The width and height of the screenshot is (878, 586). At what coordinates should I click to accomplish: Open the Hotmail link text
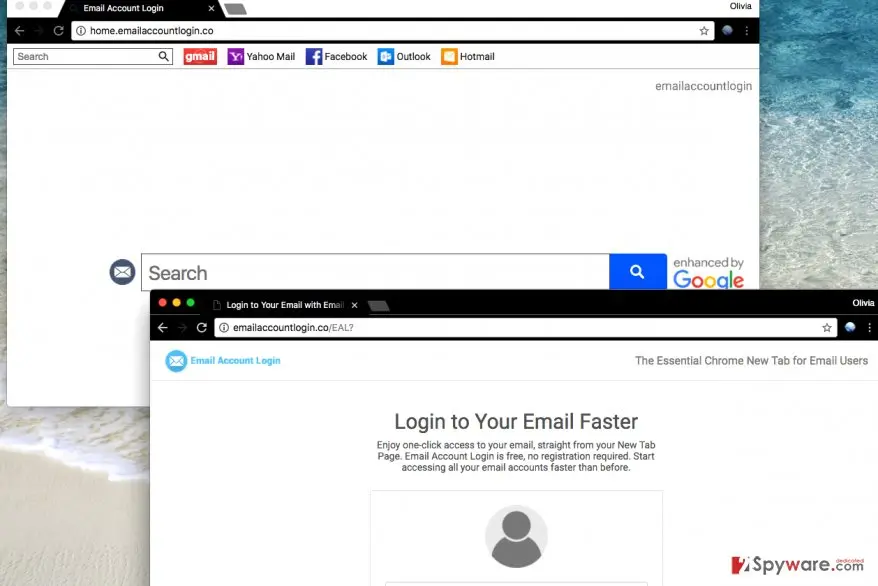(x=477, y=57)
